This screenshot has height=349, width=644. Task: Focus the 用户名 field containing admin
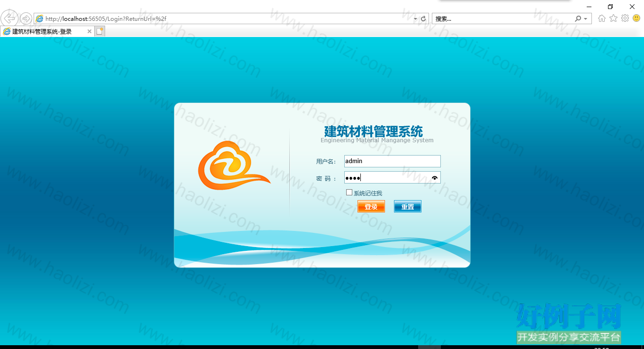(x=392, y=161)
